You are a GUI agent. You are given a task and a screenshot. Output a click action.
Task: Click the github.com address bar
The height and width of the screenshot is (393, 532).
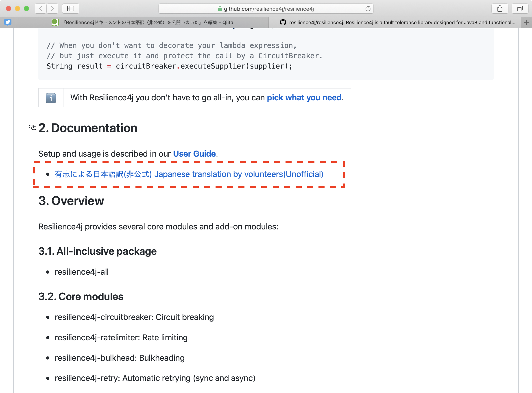point(269,9)
